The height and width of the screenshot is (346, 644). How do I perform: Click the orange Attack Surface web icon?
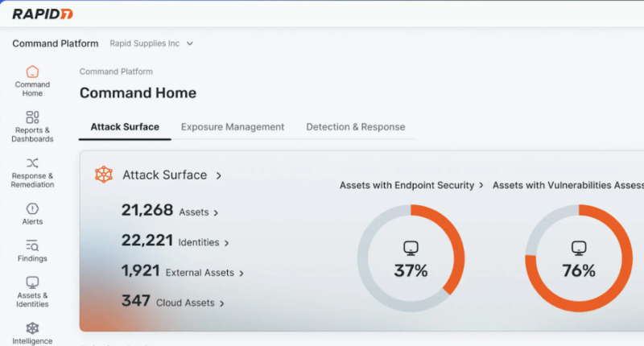click(x=104, y=175)
